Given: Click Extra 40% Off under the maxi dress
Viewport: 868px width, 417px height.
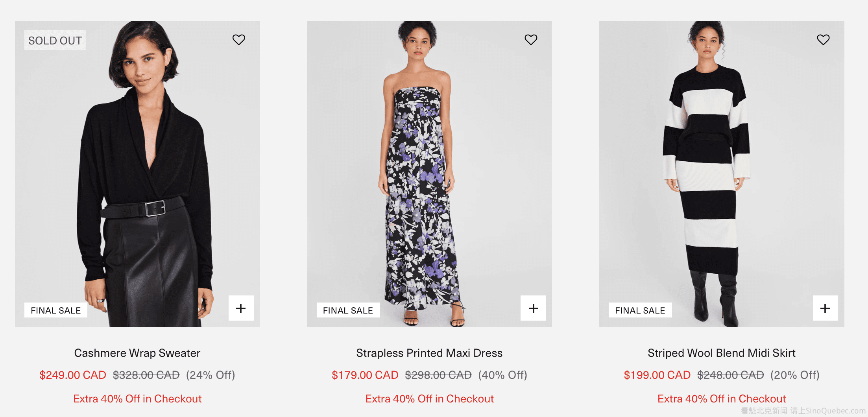Looking at the screenshot, I should (429, 399).
